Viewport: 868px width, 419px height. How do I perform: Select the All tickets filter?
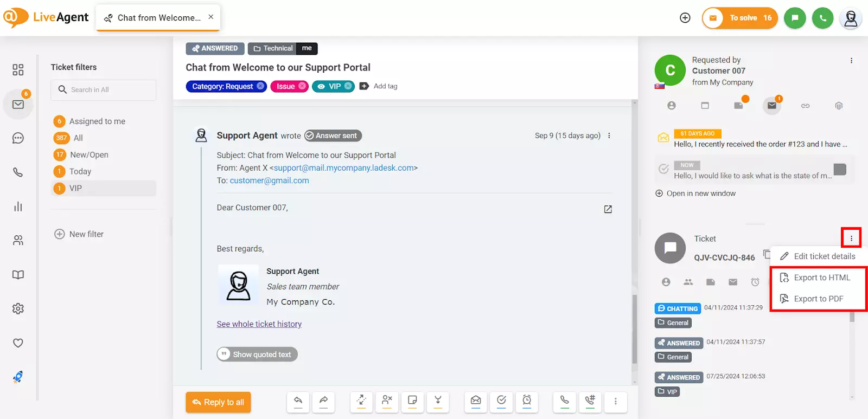pyautogui.click(x=78, y=138)
